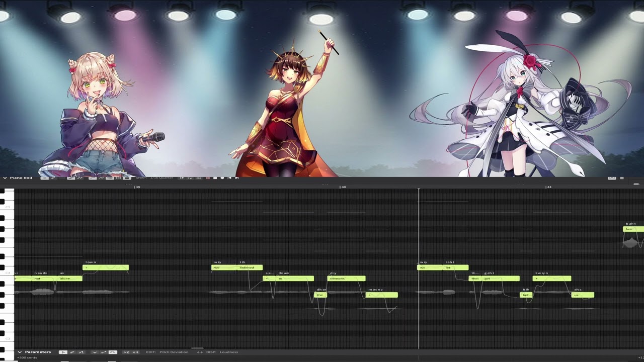Select the note with lyric 'but' at right edge

point(633,229)
